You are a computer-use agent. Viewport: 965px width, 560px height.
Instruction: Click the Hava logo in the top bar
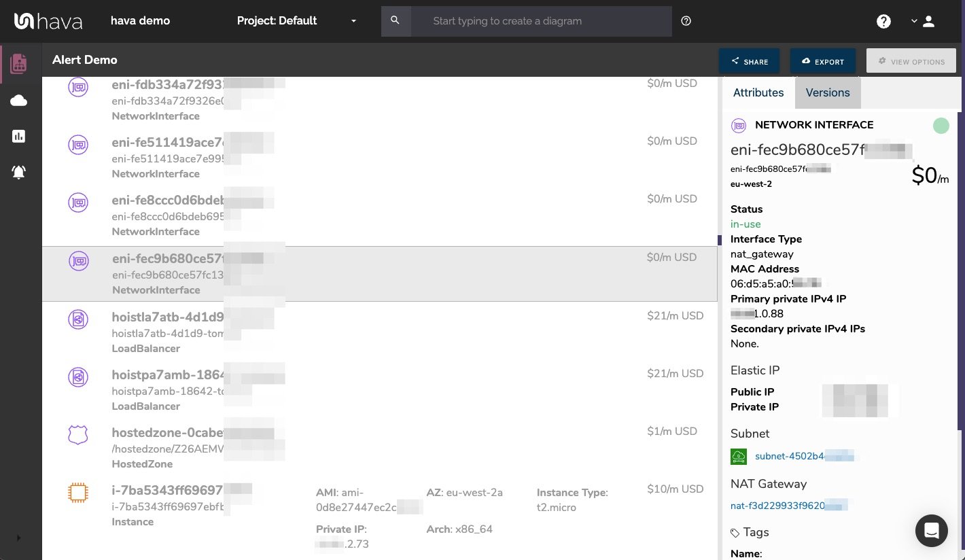point(48,21)
